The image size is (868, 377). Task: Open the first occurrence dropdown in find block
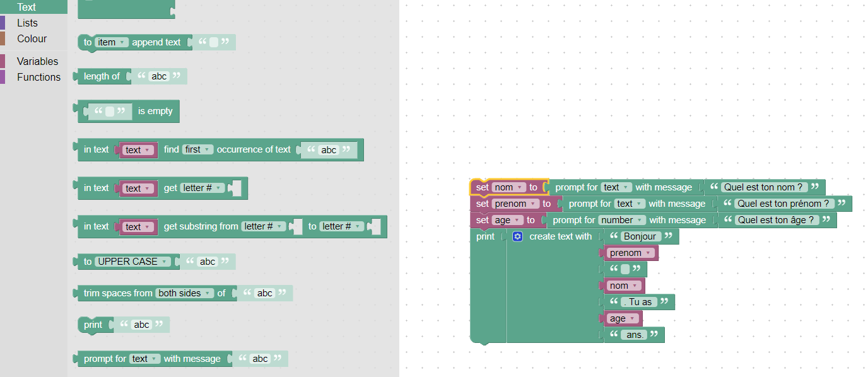click(x=197, y=149)
